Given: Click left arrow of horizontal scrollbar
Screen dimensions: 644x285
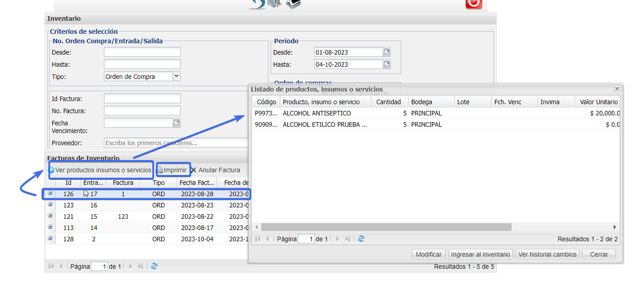Looking at the screenshot, I should point(257,227).
